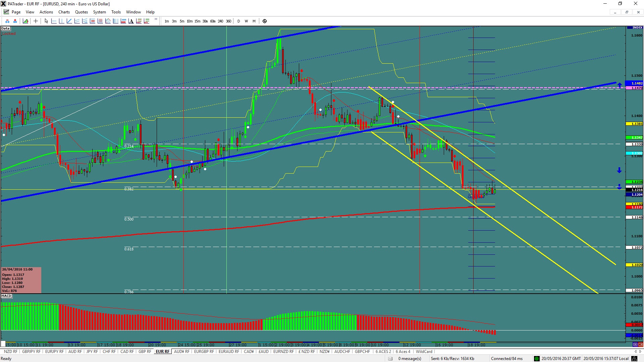Switch to the GBPJPY RF tab
Viewport: 644px width, 362px height.
tap(31, 352)
